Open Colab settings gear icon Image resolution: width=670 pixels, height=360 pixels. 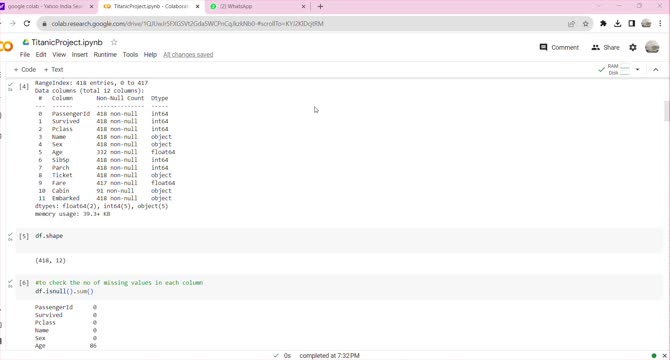pos(633,47)
